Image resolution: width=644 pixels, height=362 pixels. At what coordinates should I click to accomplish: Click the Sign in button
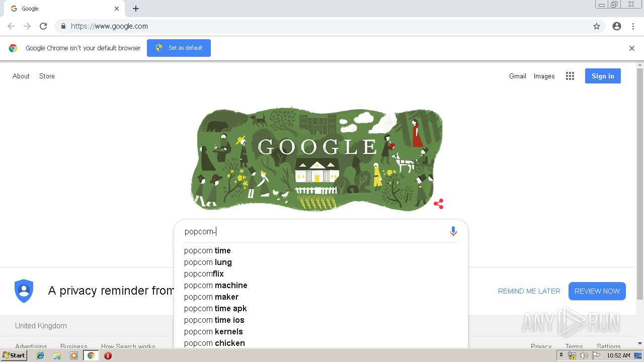click(x=603, y=76)
